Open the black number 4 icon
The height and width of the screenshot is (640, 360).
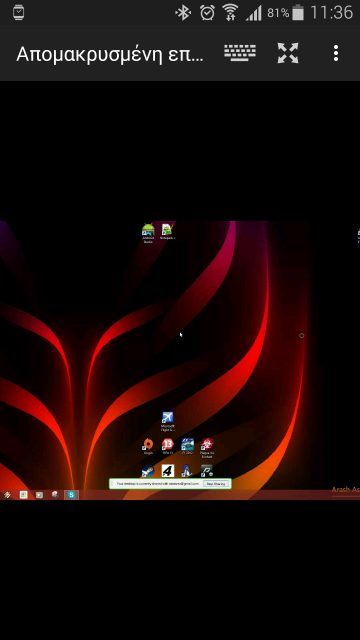coord(167,471)
